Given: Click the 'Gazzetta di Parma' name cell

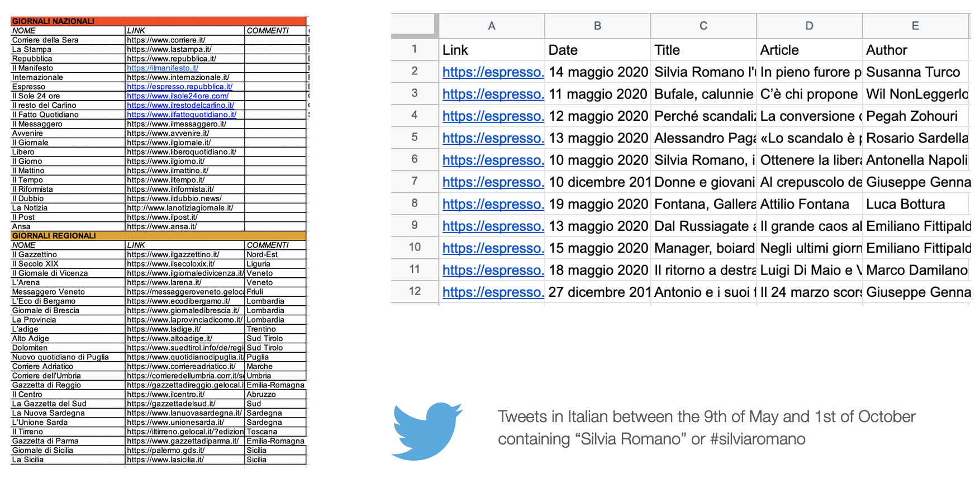Looking at the screenshot, I should click(68, 441).
